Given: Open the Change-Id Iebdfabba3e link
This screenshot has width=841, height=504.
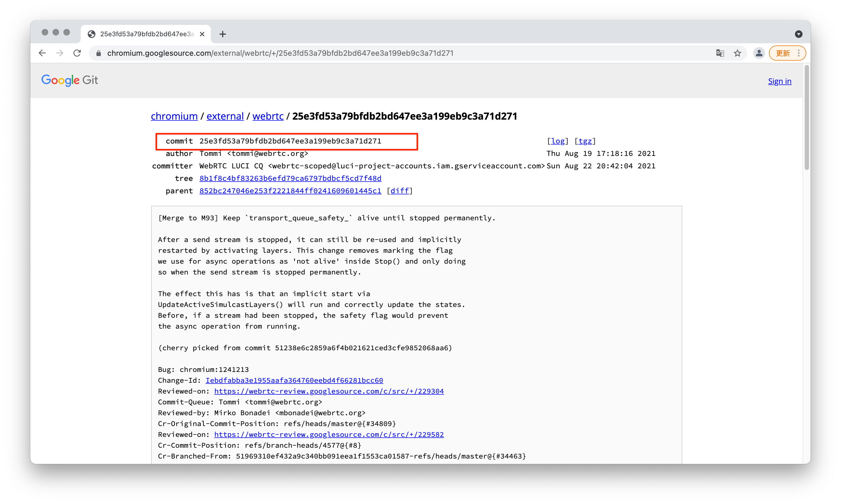Looking at the screenshot, I should pos(295,380).
